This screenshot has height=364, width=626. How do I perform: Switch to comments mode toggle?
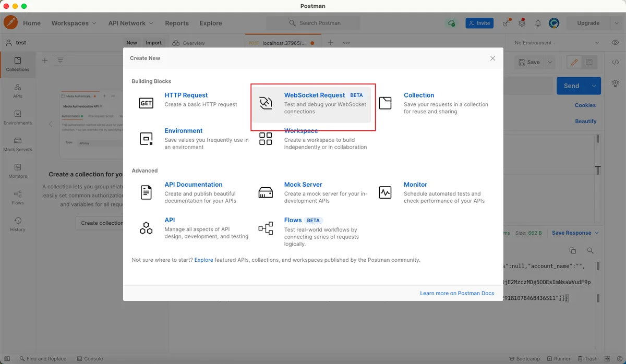pos(589,62)
